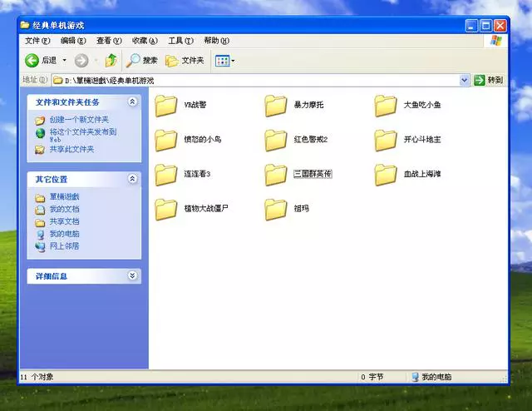This screenshot has height=411, width=532.
Task: Open the 文件(F) menu
Action: (37, 41)
